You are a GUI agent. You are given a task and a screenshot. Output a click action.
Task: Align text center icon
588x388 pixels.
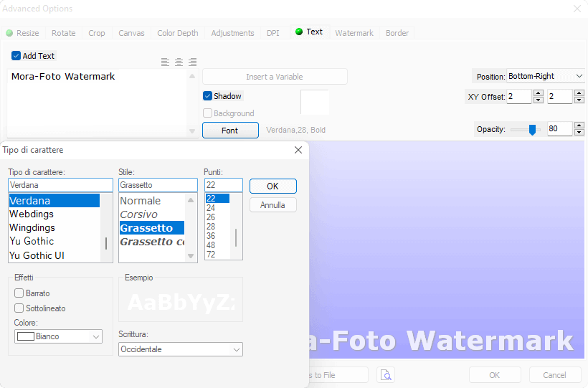(179, 62)
